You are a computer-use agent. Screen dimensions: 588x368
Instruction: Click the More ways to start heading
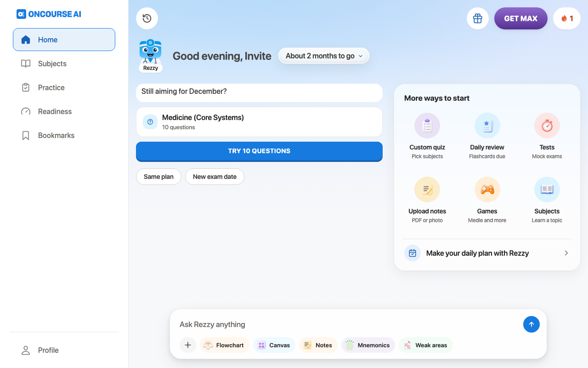(x=437, y=98)
